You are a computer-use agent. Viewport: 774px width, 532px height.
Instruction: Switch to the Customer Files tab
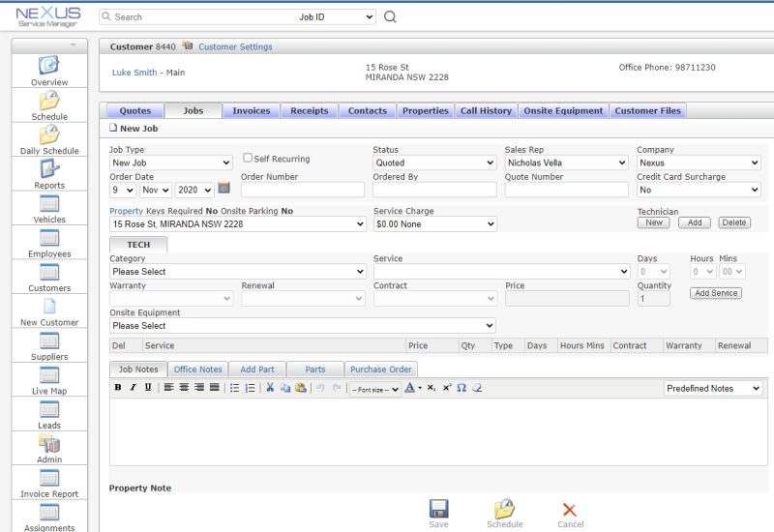pyautogui.click(x=647, y=111)
